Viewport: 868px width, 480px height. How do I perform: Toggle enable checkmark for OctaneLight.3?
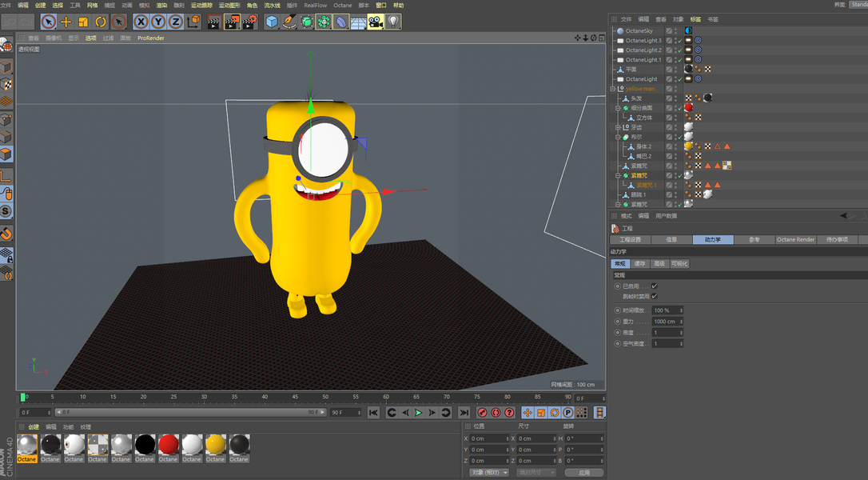pos(680,41)
